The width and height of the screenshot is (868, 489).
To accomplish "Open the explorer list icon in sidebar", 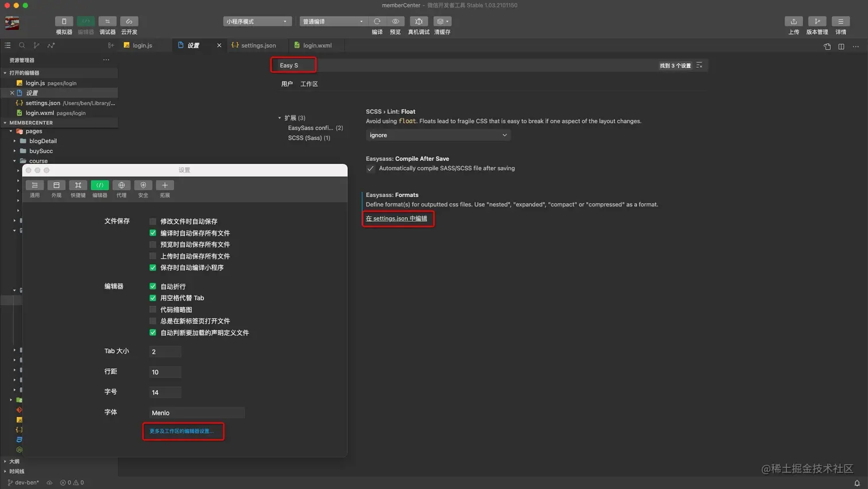I will [x=7, y=45].
